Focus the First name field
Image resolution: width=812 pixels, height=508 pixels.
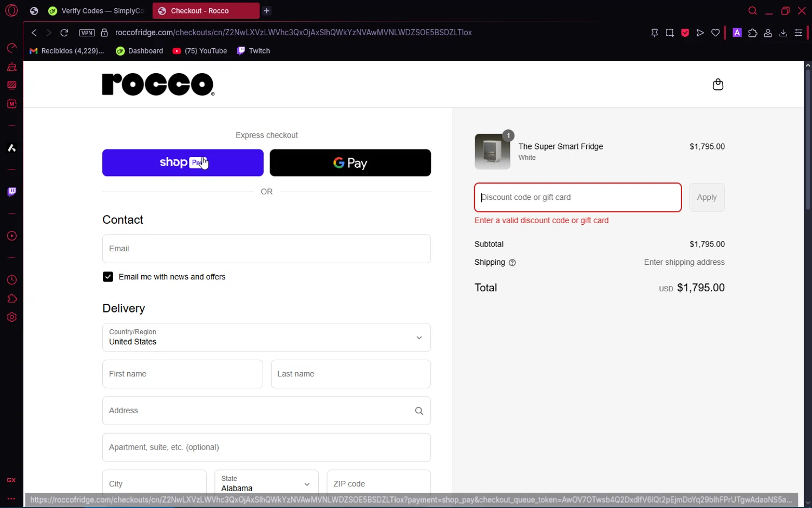tap(182, 374)
